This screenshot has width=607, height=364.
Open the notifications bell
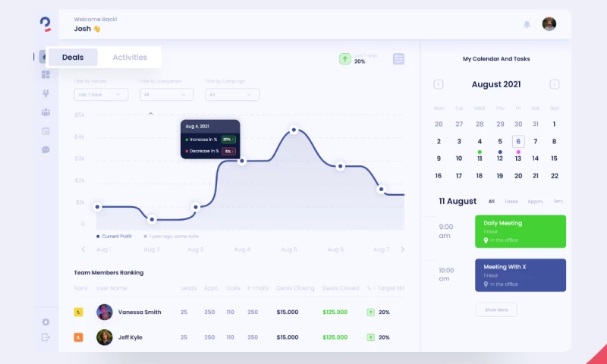click(x=527, y=24)
